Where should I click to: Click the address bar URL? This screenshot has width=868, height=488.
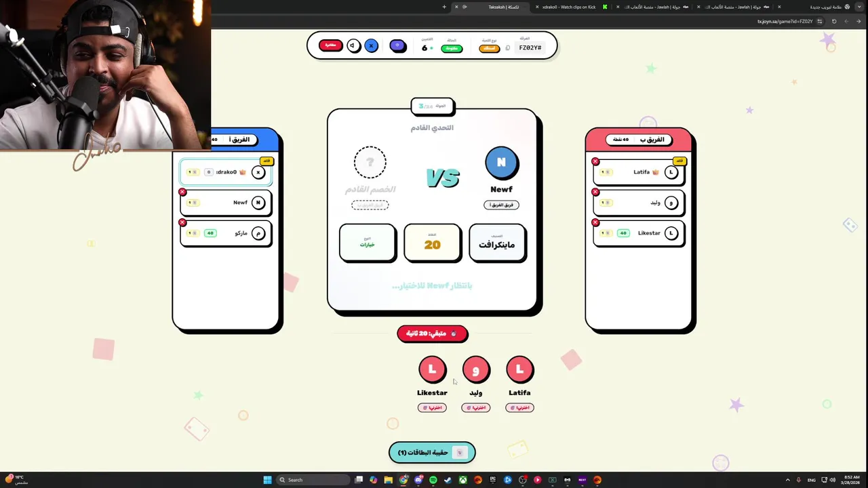click(785, 21)
